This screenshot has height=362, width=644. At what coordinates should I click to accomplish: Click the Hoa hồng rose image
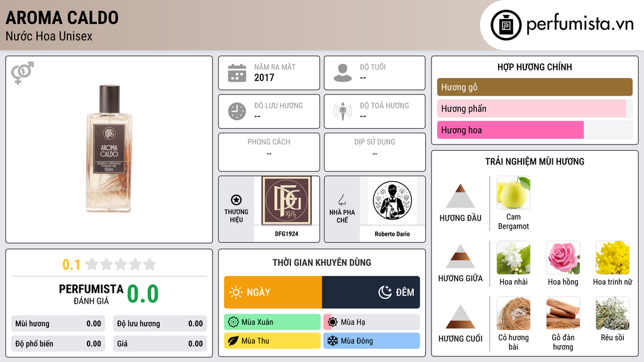[563, 258]
